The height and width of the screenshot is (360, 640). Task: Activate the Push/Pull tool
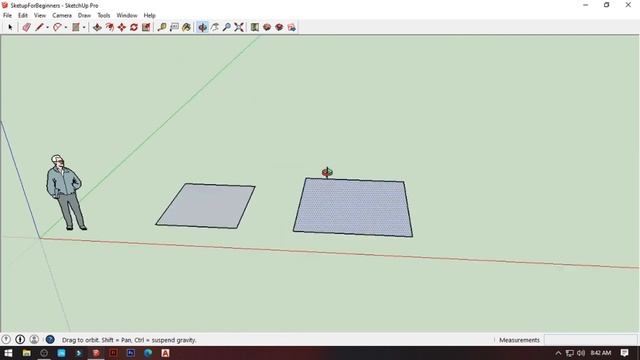(x=97, y=27)
